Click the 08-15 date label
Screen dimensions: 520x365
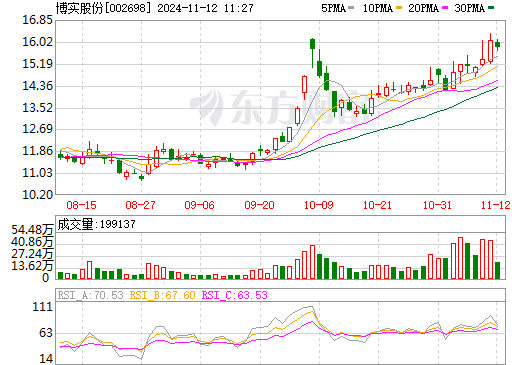click(x=81, y=205)
